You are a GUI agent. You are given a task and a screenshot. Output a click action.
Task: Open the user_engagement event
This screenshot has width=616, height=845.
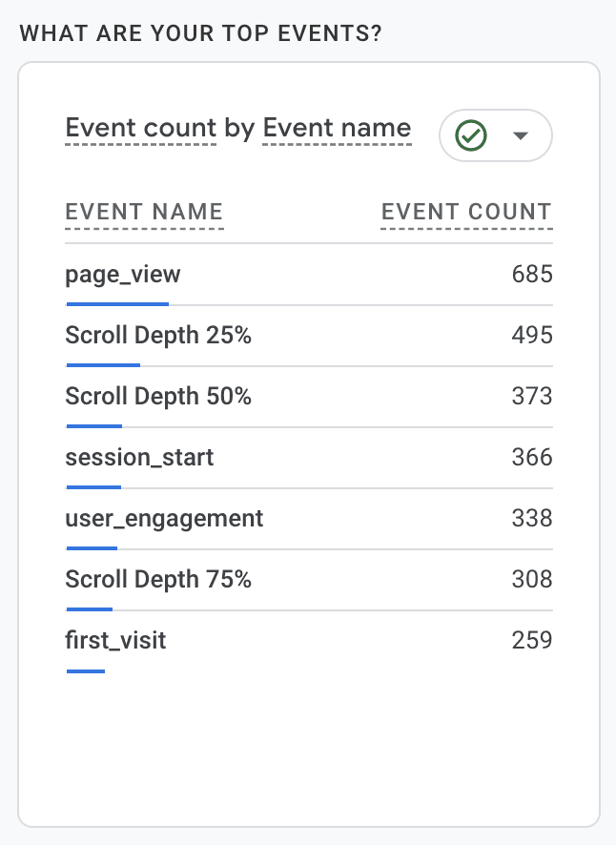pyautogui.click(x=164, y=519)
